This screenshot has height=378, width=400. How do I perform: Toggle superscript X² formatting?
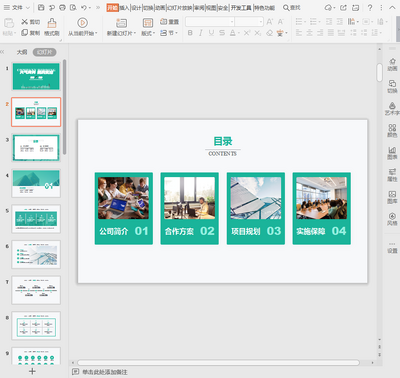click(247, 33)
